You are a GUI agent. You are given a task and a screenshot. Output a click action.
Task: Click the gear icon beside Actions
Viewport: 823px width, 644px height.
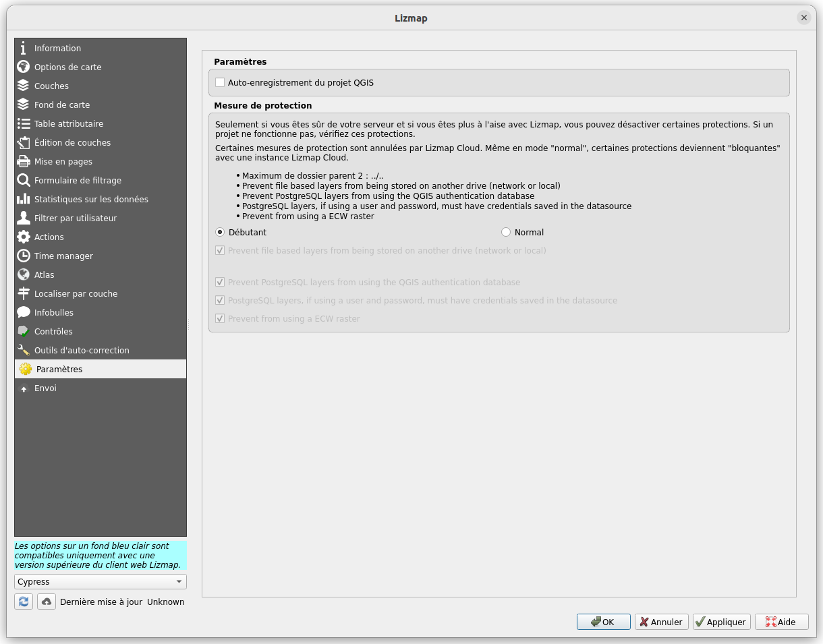[24, 237]
